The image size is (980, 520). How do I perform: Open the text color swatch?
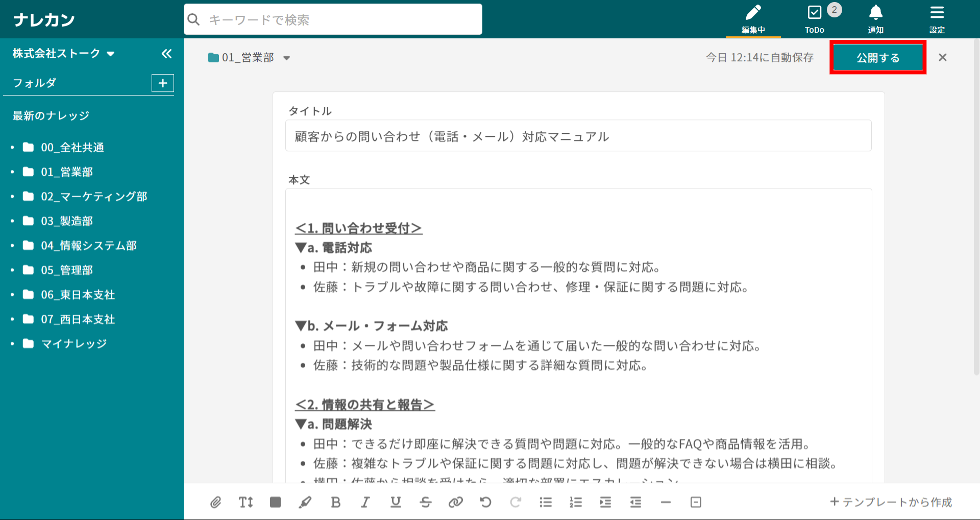[276, 503]
